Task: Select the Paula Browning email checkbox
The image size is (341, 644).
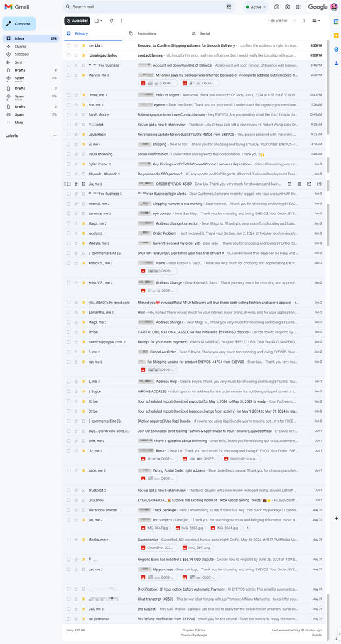Action: 69,154
